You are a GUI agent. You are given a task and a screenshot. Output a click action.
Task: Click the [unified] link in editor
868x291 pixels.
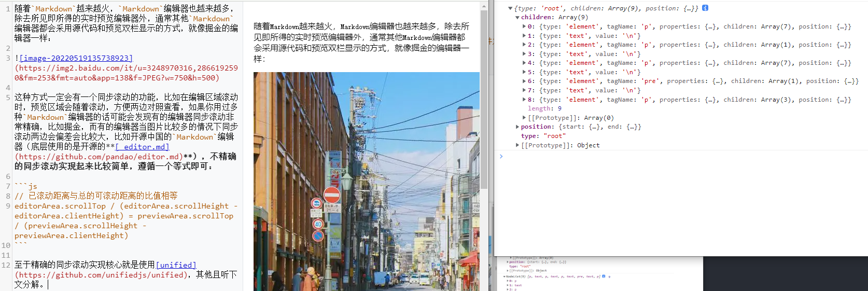176,265
